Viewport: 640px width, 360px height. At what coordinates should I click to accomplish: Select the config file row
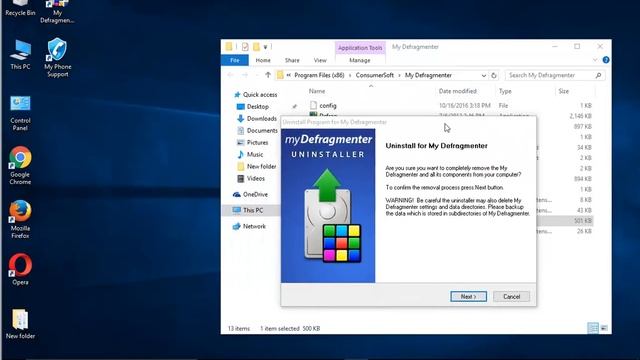[451, 105]
